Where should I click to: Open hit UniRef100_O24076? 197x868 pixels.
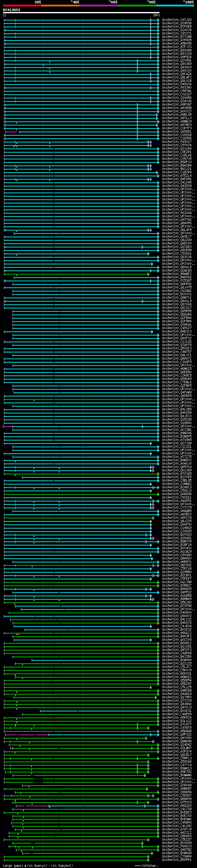point(177,30)
